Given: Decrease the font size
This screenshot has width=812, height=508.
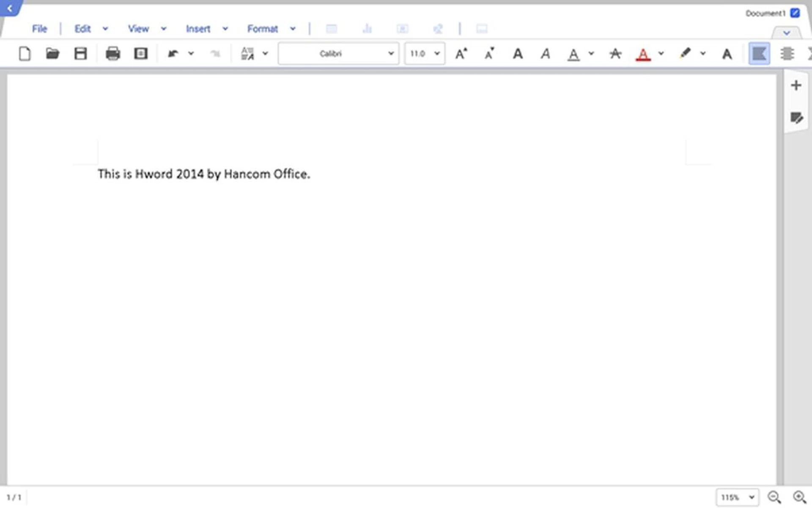Looking at the screenshot, I should pyautogui.click(x=489, y=54).
